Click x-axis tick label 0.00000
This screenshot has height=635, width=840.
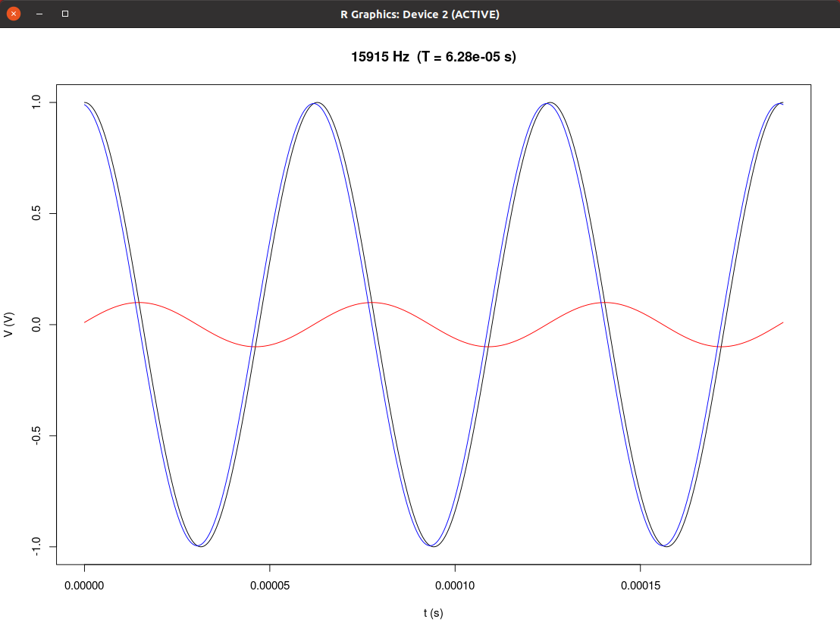(84, 586)
